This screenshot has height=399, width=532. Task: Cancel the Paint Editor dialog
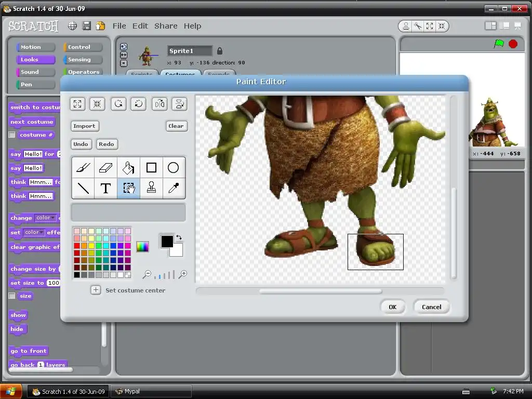coord(432,307)
